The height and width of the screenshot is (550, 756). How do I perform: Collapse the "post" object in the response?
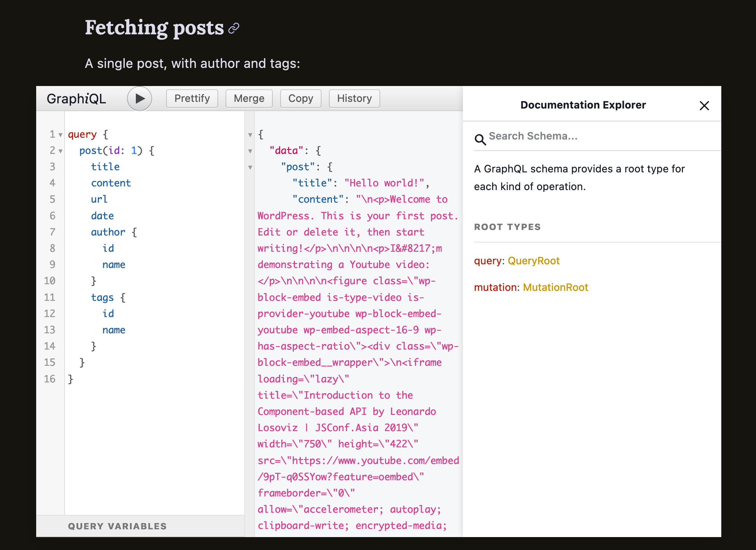[251, 167]
